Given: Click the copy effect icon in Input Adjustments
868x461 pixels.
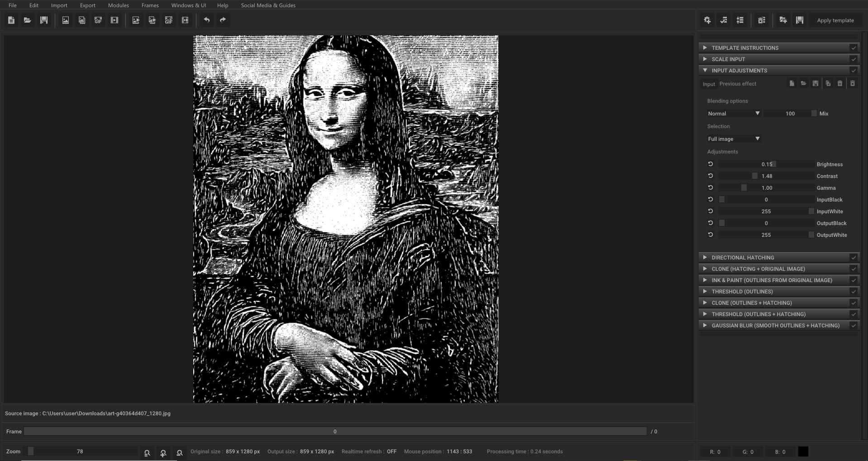Looking at the screenshot, I should coord(828,83).
